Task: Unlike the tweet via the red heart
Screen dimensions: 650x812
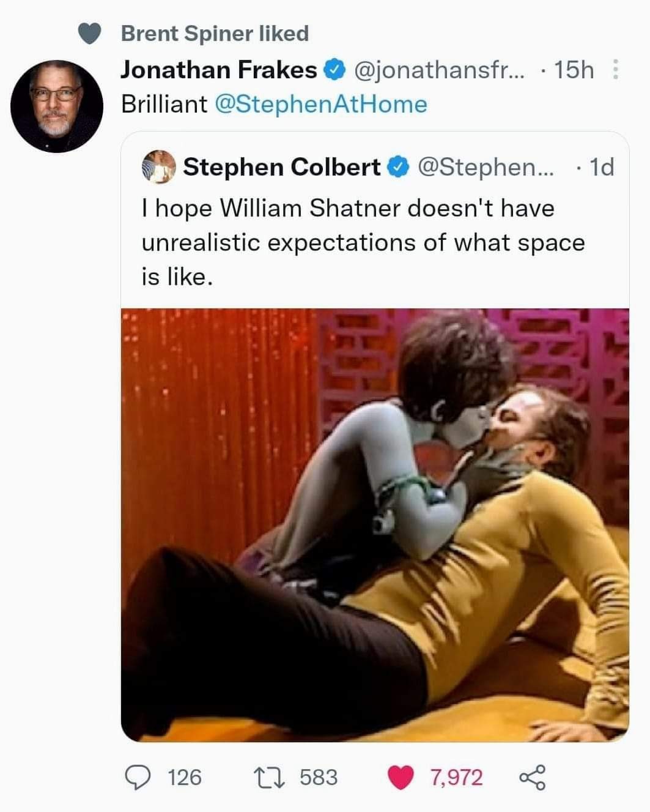Action: [x=401, y=777]
